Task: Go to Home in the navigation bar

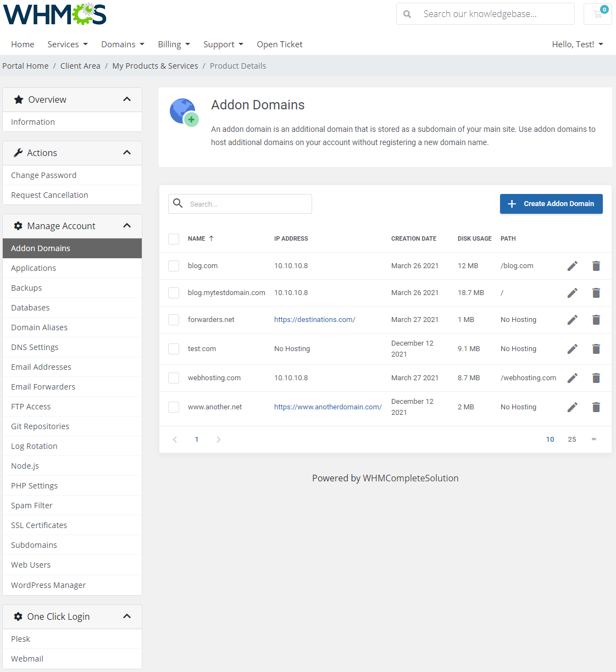Action: point(23,45)
